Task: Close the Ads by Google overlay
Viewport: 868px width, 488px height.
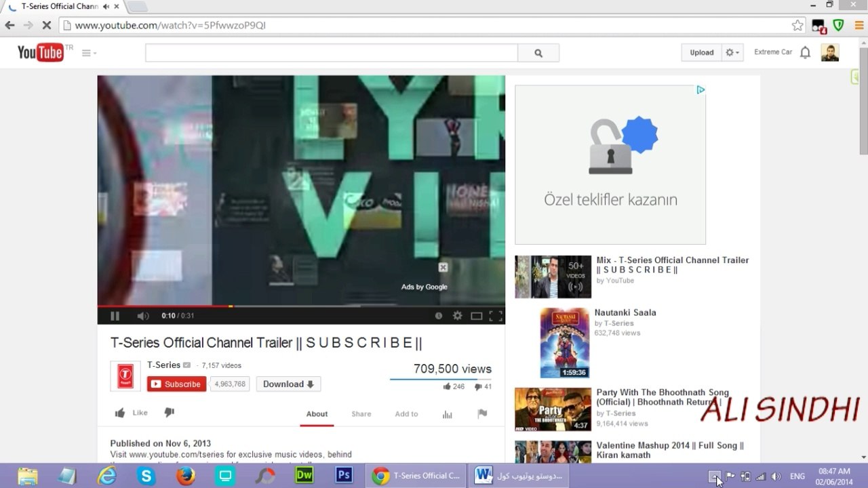Action: [443, 268]
